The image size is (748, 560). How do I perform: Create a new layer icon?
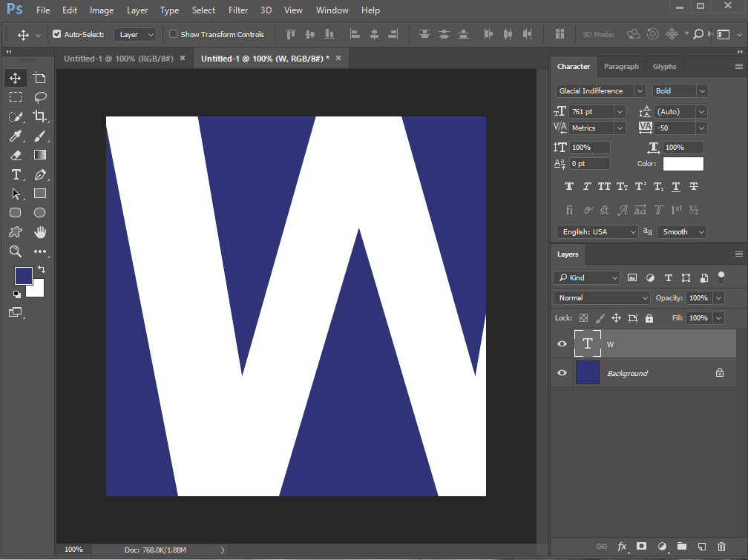click(701, 547)
